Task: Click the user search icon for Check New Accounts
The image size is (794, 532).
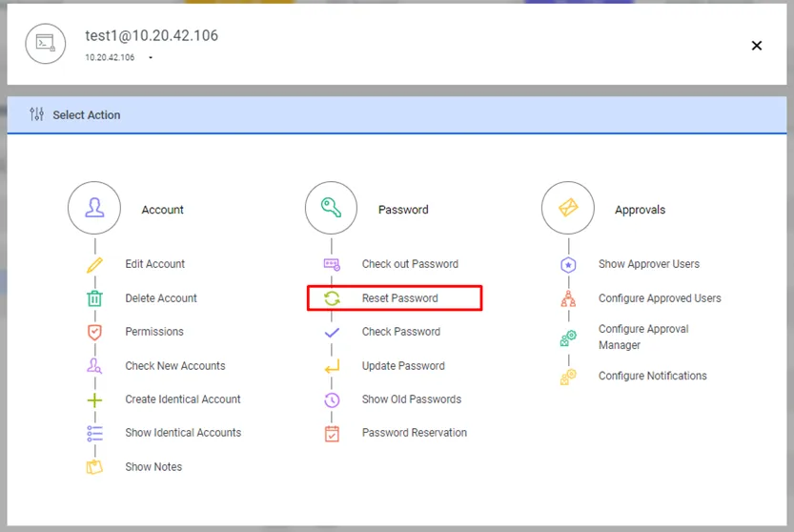Action: tap(94, 366)
